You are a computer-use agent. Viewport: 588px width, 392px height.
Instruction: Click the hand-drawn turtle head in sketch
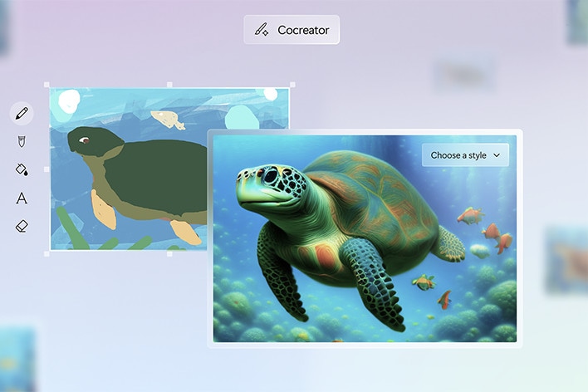click(86, 140)
